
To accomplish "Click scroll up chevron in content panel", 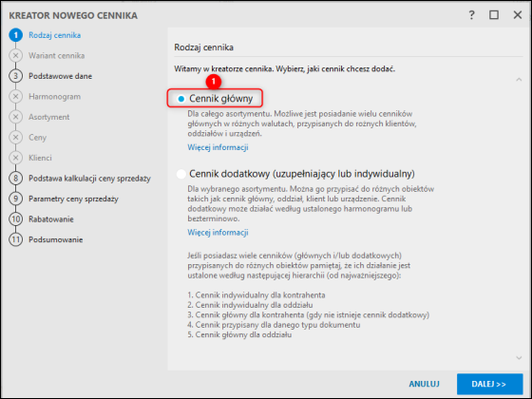I will coord(519,80).
